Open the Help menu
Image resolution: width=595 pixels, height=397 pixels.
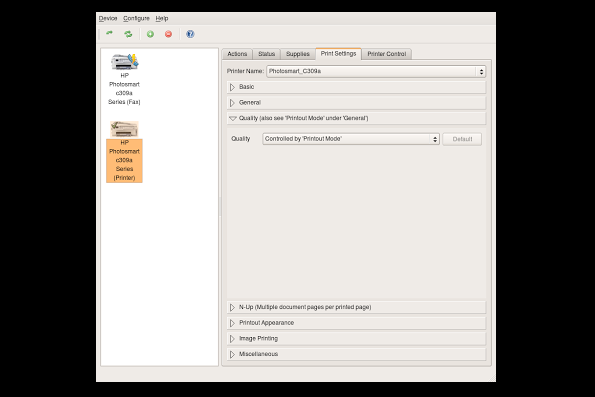[x=162, y=18]
